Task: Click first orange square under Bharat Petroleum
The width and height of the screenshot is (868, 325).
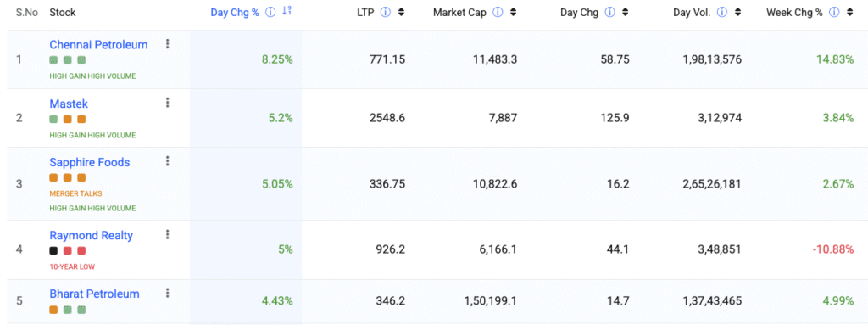Action: click(x=53, y=310)
